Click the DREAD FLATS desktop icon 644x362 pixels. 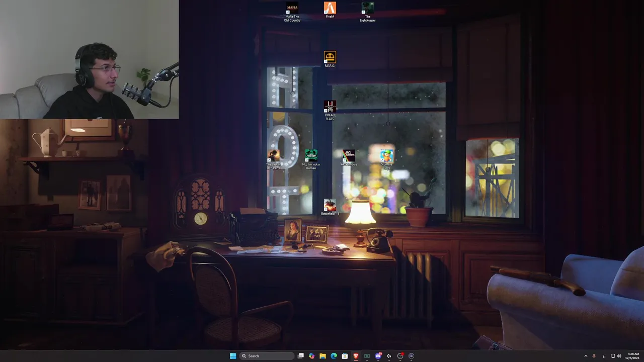[330, 111]
